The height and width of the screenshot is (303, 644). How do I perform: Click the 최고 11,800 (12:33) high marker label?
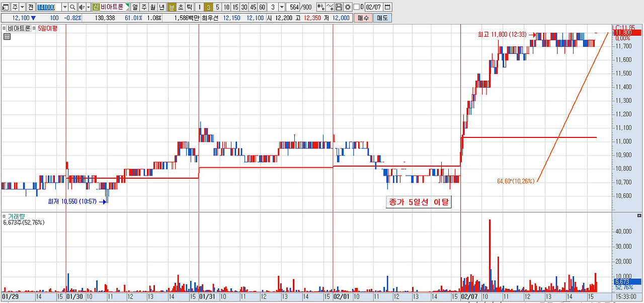502,35
